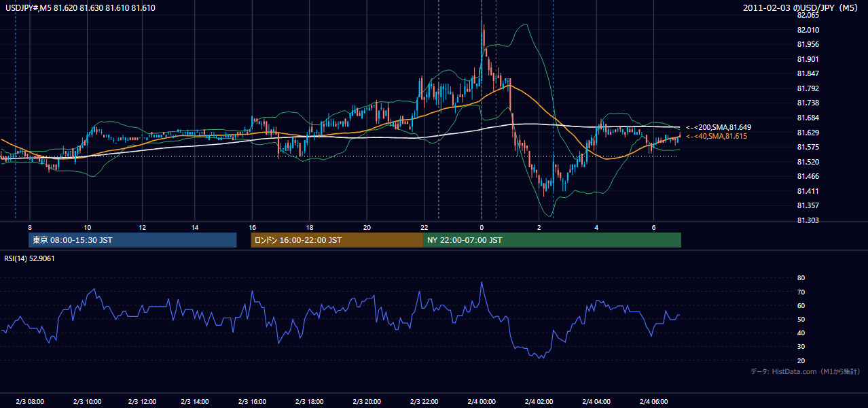The height and width of the screenshot is (408, 868).
Task: Click price axis value 81.357
Action: pyautogui.click(x=808, y=205)
